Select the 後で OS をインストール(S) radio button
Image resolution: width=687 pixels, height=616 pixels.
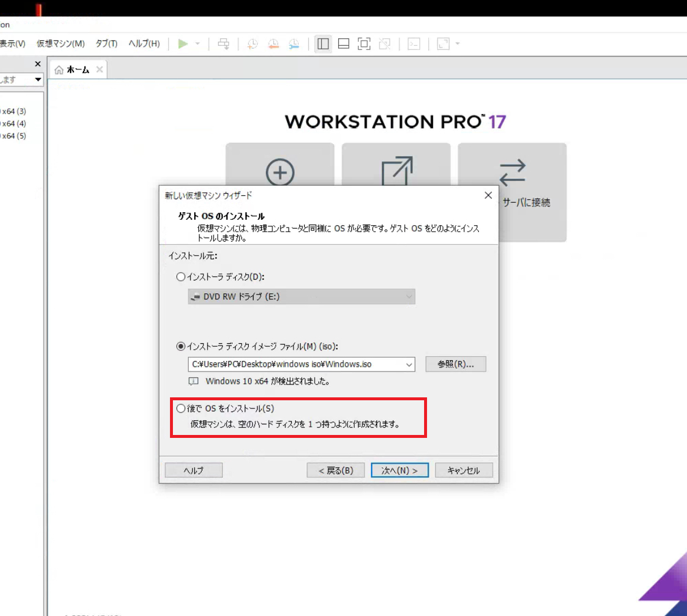(x=181, y=409)
